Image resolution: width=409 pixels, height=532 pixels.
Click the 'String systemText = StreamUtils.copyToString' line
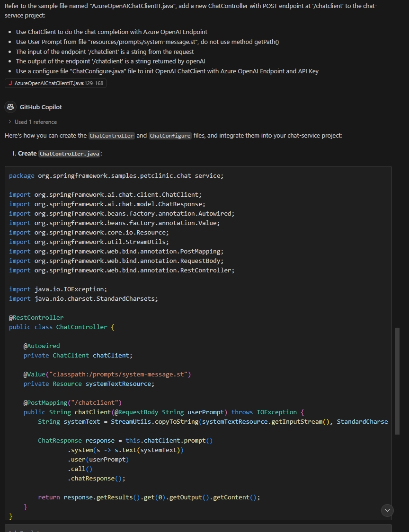pos(213,422)
